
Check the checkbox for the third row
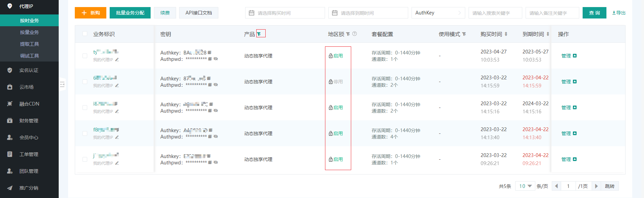click(85, 108)
